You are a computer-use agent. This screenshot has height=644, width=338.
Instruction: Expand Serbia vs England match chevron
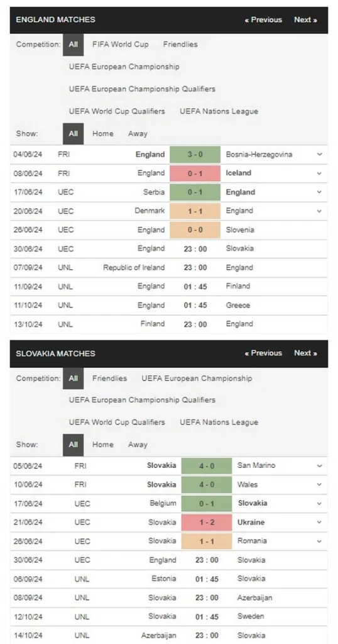coord(320,192)
